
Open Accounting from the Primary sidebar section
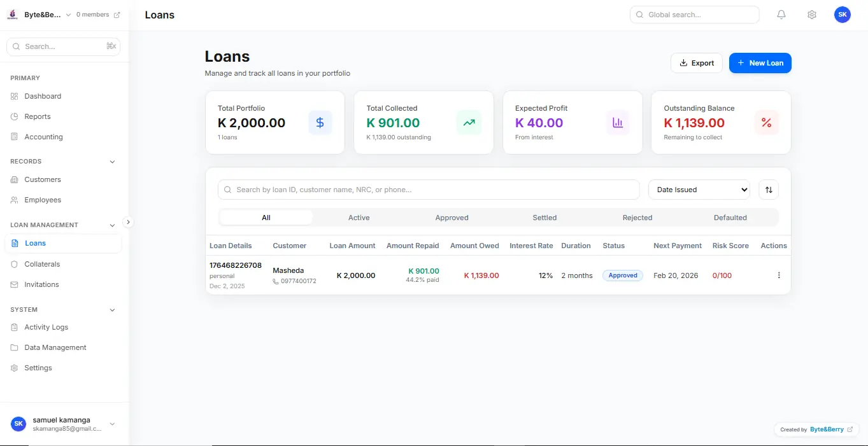point(43,136)
